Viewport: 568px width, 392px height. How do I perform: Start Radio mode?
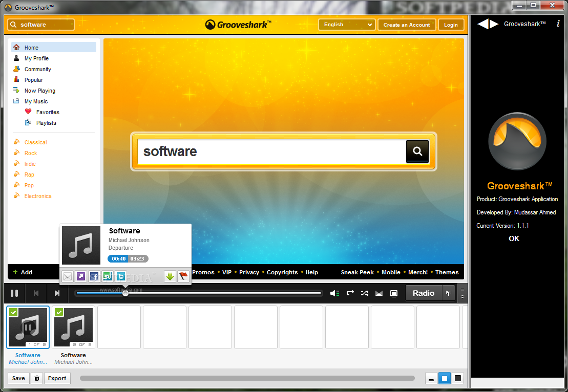(x=424, y=293)
